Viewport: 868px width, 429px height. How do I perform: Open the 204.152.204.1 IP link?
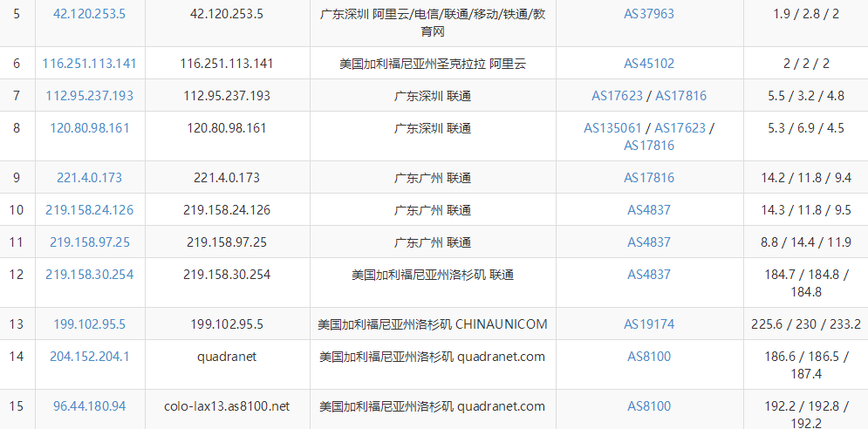point(89,357)
